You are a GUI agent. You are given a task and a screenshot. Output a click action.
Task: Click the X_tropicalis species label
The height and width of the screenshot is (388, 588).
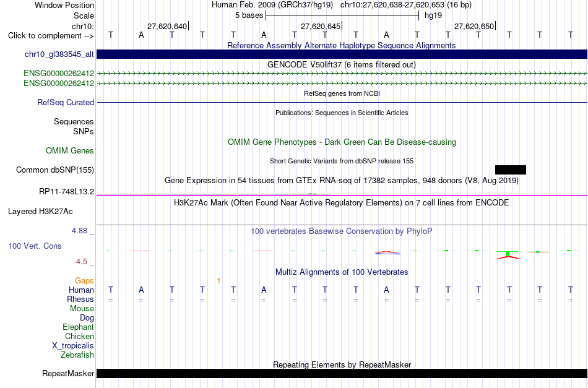pyautogui.click(x=73, y=346)
